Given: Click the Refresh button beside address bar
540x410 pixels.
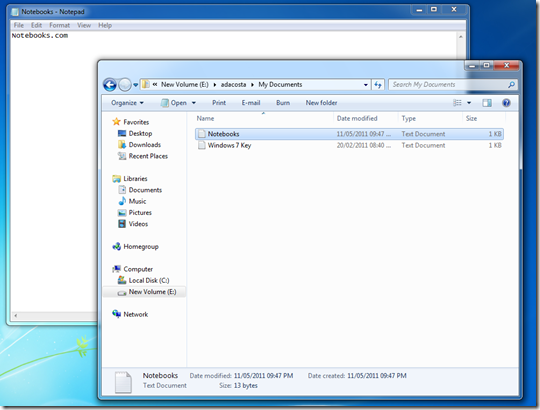Looking at the screenshot, I should [x=378, y=85].
